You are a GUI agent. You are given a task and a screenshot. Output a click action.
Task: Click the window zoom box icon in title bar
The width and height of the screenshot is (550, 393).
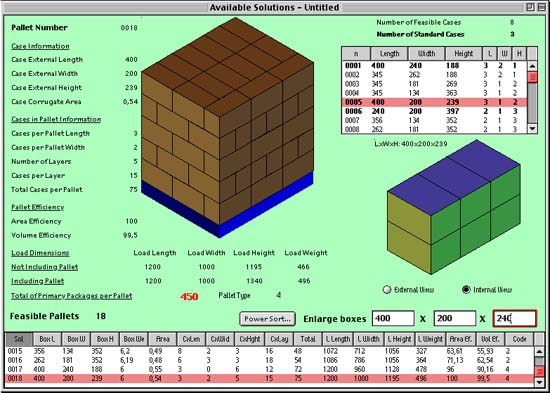(x=530, y=7)
